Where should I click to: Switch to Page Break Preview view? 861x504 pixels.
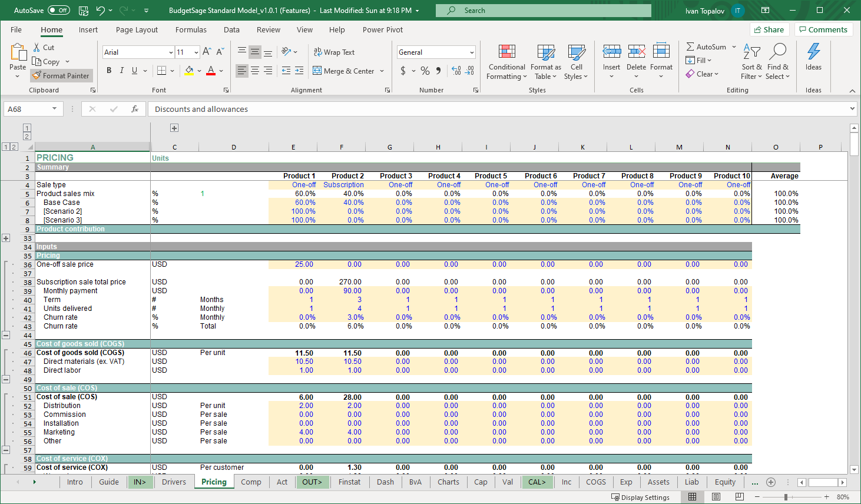pos(739,497)
